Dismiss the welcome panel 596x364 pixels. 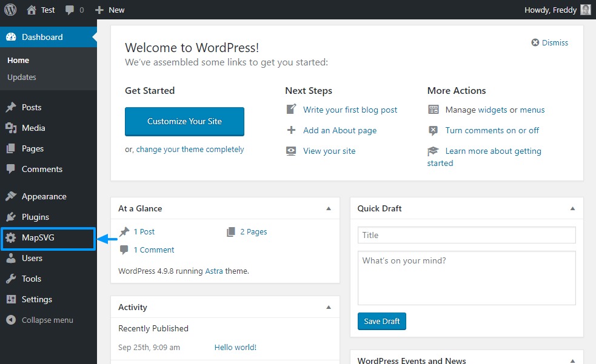(550, 42)
